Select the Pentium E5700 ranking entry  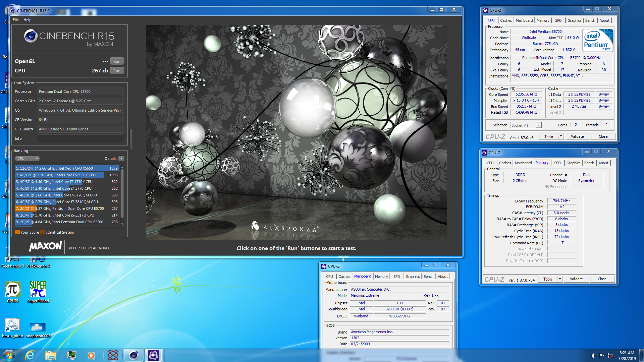67,208
